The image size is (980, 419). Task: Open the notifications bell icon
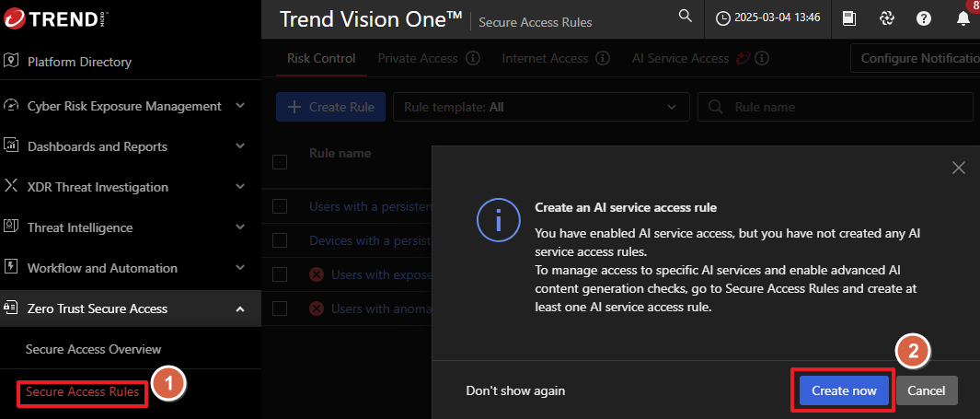coord(963,18)
